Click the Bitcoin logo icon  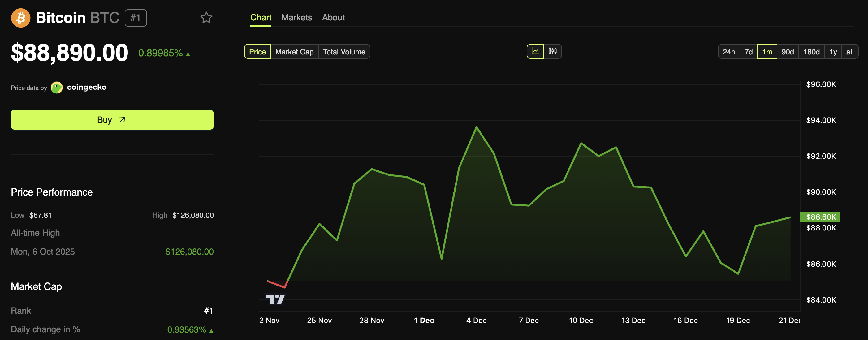click(x=20, y=18)
